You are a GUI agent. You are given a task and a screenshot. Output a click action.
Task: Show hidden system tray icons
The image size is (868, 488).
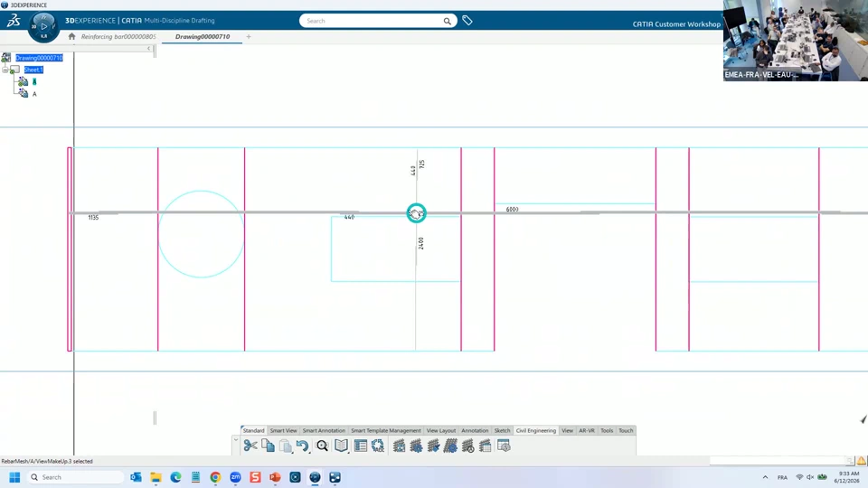click(x=765, y=477)
